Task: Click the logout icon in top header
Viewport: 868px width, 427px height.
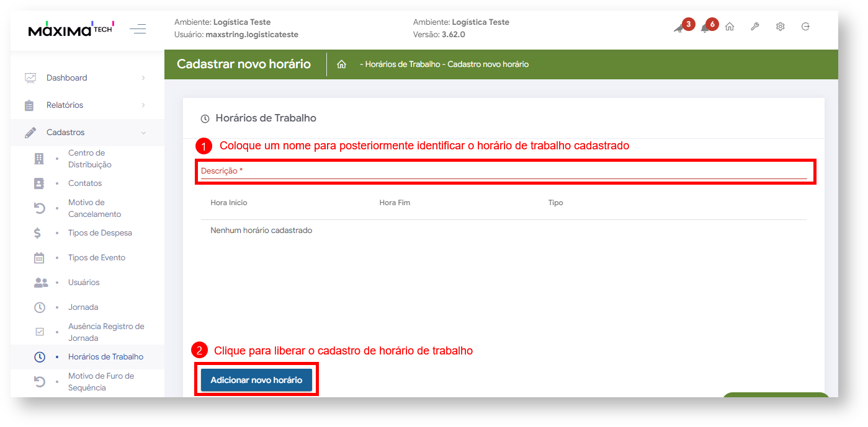Action: pos(805,27)
